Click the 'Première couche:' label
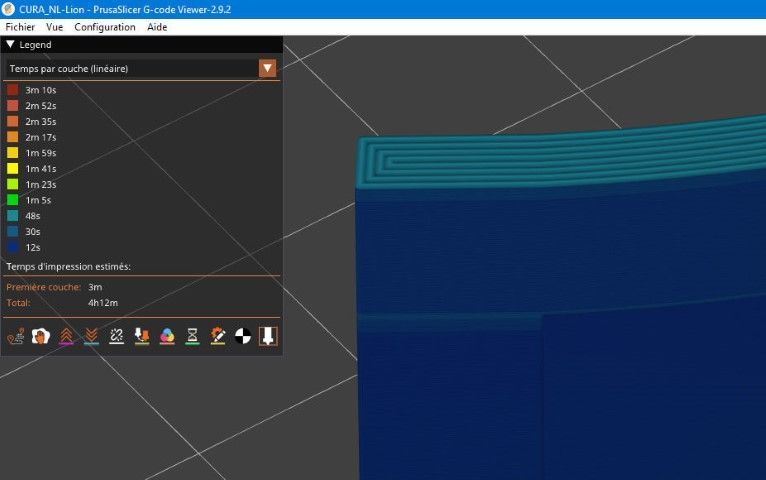The height and width of the screenshot is (480, 766). pyautogui.click(x=43, y=287)
